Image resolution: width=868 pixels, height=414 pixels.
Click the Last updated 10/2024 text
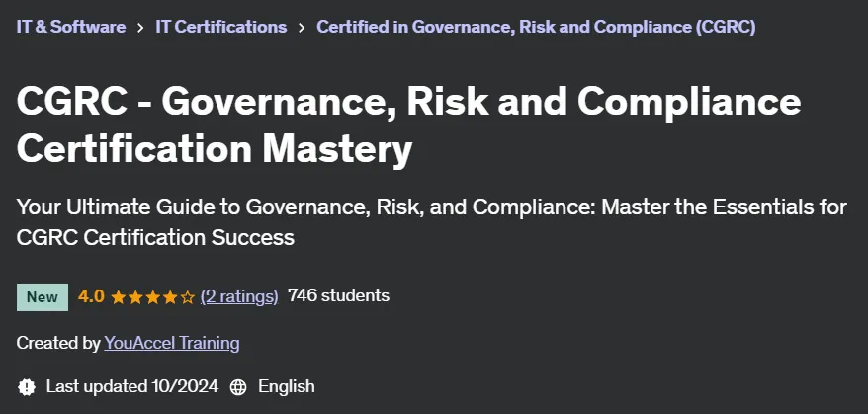coord(132,386)
